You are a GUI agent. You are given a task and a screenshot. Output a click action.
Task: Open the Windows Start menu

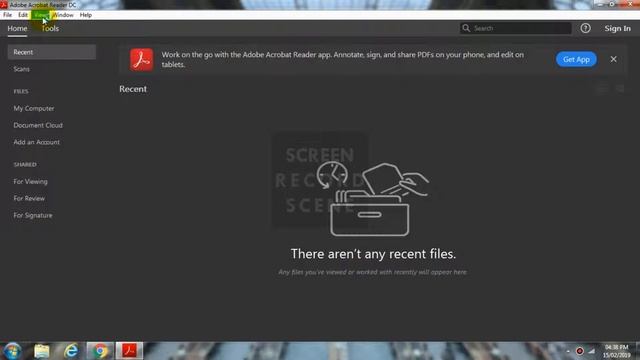click(x=12, y=351)
